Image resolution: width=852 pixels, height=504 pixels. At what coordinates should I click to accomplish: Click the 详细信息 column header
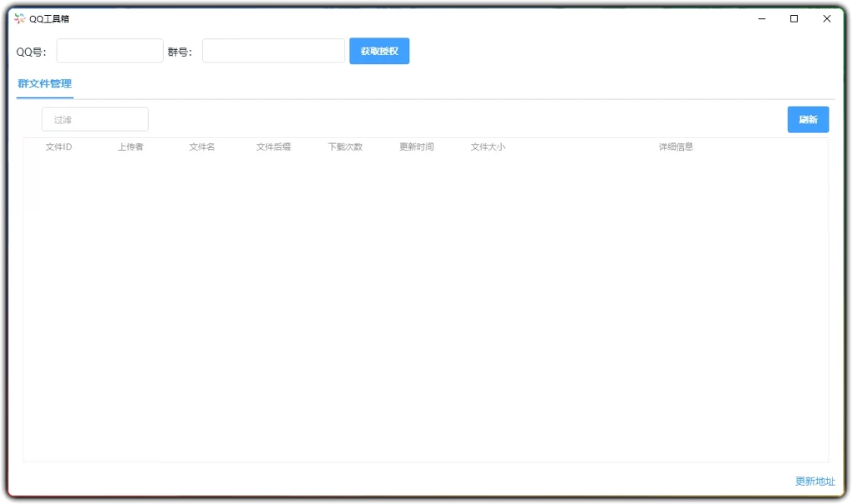pos(674,146)
